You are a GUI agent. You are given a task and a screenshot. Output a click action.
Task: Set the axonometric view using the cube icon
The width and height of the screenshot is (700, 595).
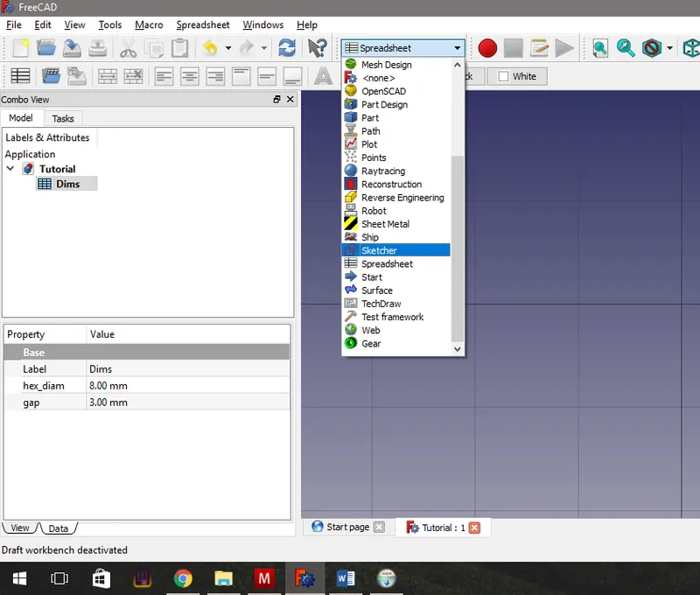pyautogui.click(x=691, y=48)
